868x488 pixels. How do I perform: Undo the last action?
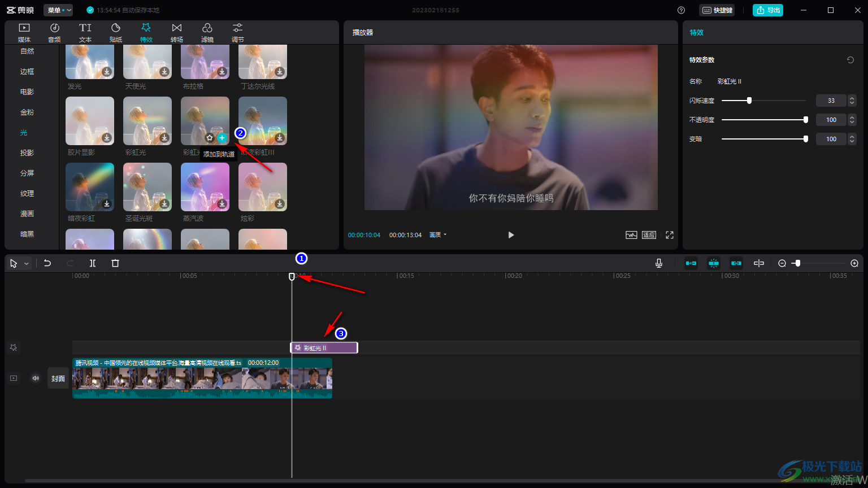point(47,263)
